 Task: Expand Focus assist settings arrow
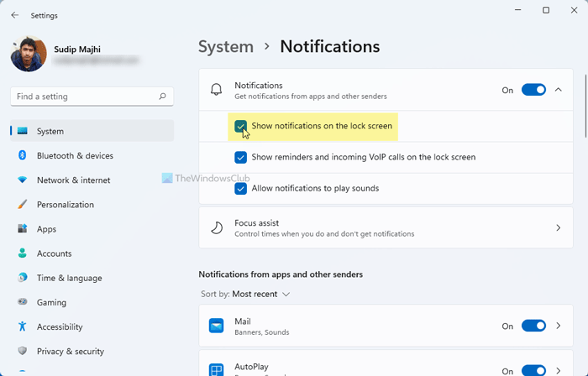coord(559,228)
